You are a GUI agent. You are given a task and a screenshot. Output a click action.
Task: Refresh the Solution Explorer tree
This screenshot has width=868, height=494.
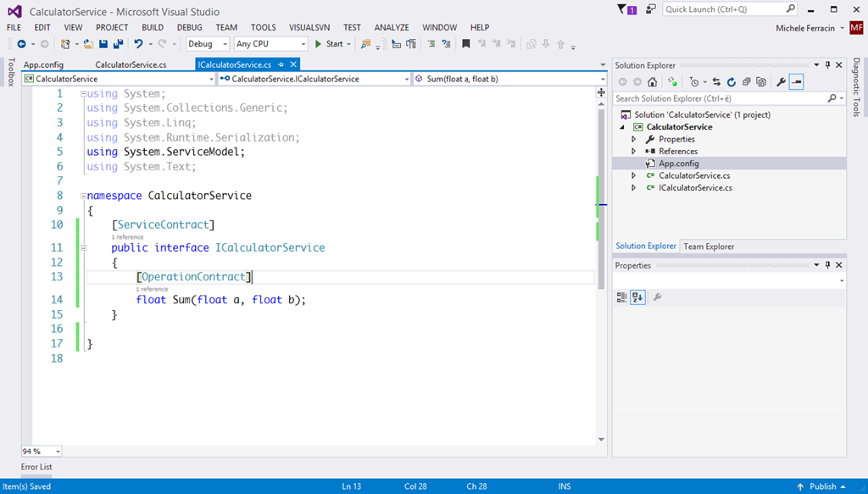(731, 82)
